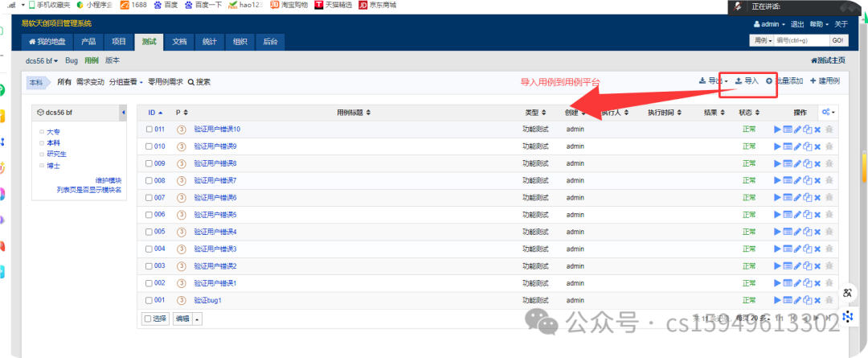Open the 淘宝购物 bookmark
The width and height of the screenshot is (868, 358).
(x=289, y=6)
